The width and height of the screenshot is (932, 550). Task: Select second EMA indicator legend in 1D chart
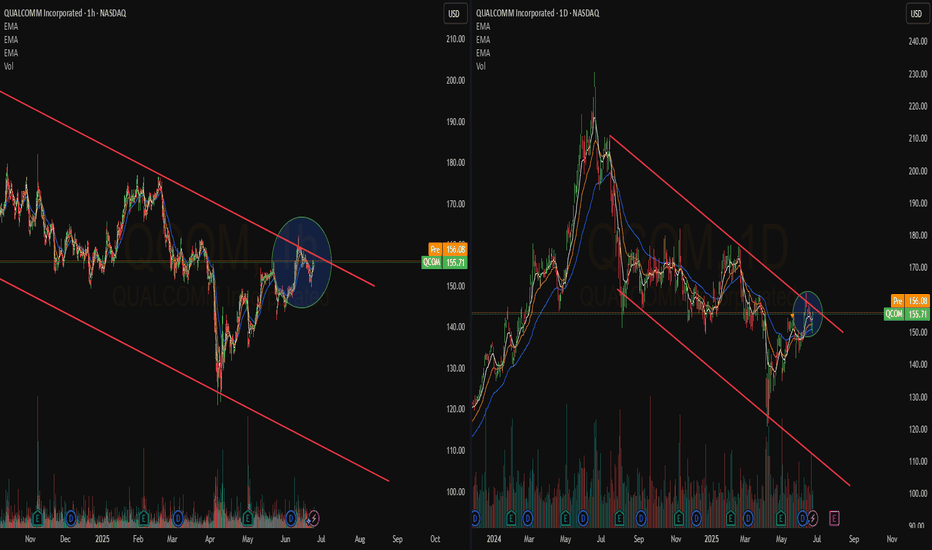483,40
